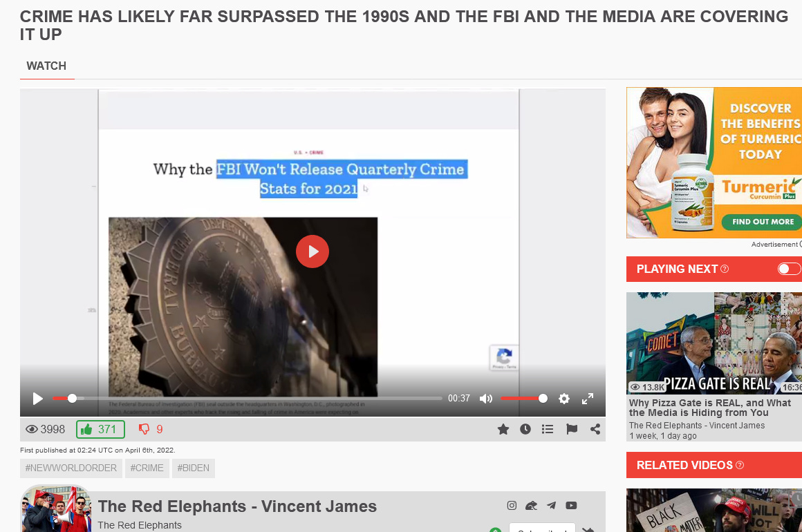Open channel title The Red Elephants - Vincent James
Screen dimensions: 802x532
(237, 506)
